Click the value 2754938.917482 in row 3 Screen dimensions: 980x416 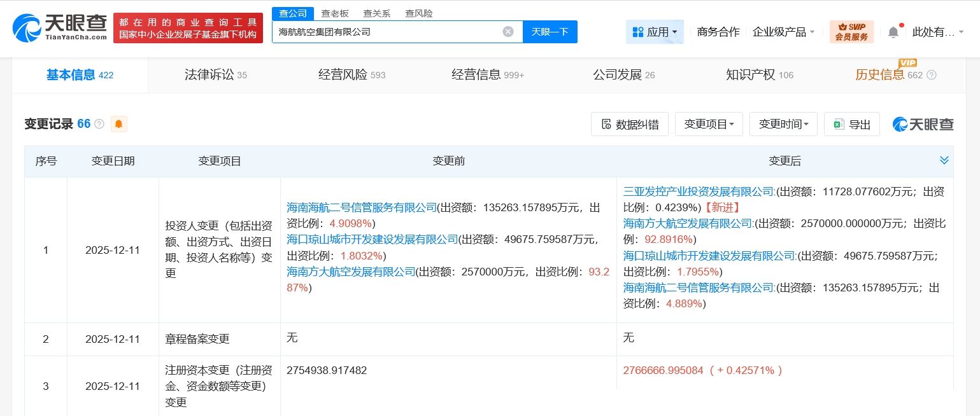point(327,370)
